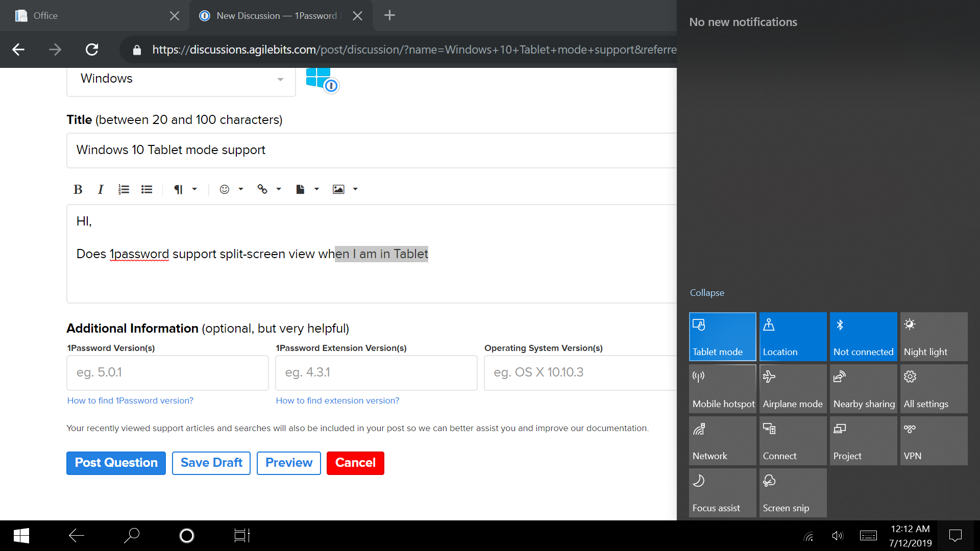Toggle Bluetooth Not connected tile
The width and height of the screenshot is (980, 551).
pyautogui.click(x=864, y=337)
